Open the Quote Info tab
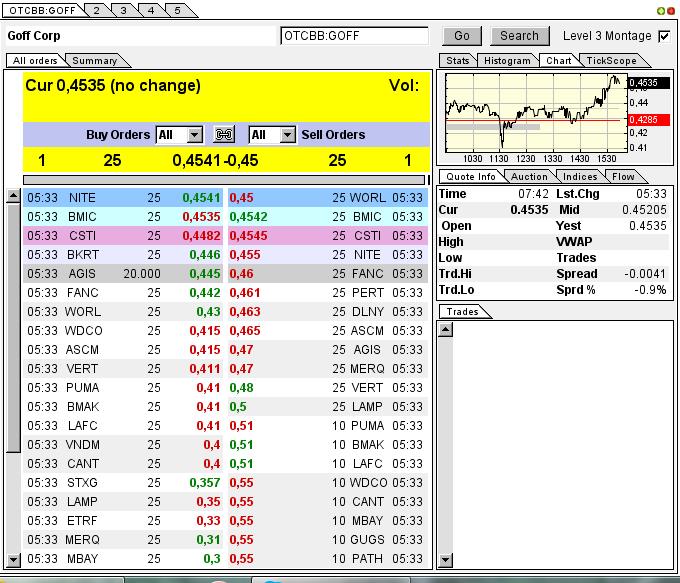 (471, 177)
